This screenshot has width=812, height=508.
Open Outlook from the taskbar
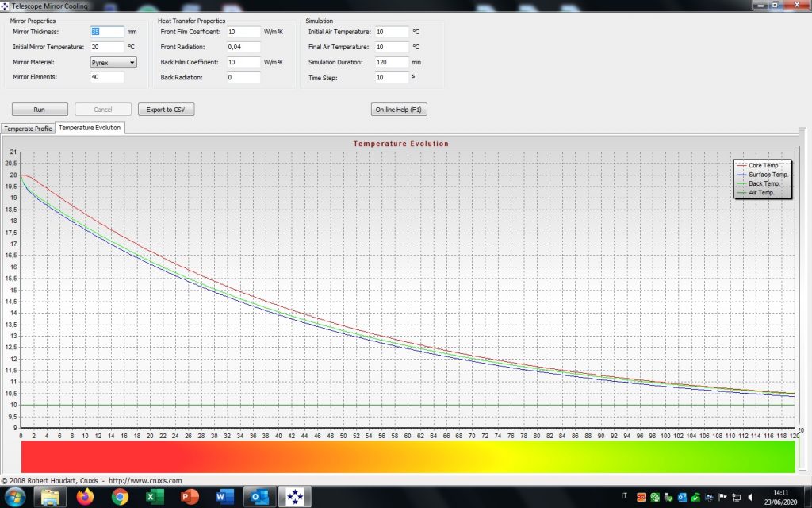[x=260, y=497]
